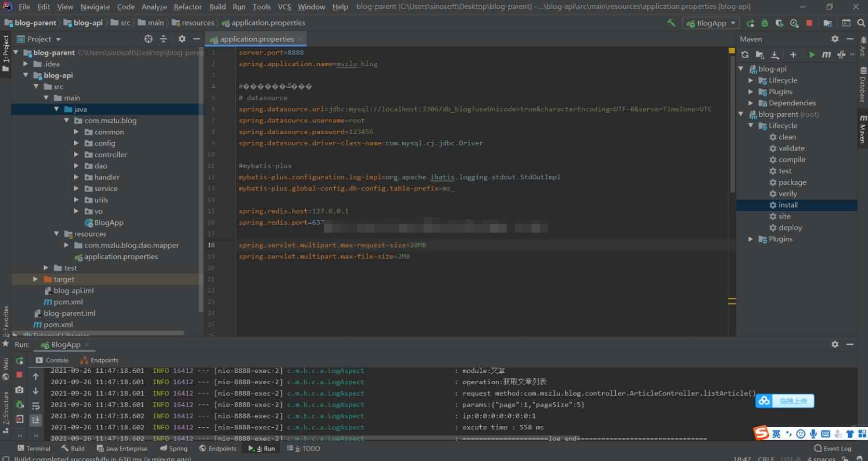Open the Terminal tool window
Viewport: 868px width, 461px height.
tap(34, 449)
